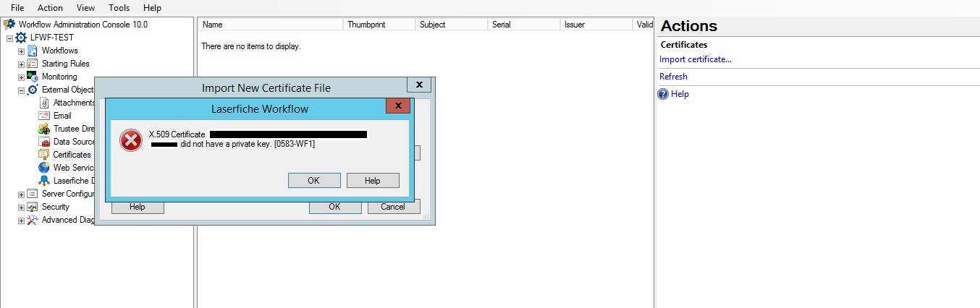980x308 pixels.
Task: Collapse the External Objects tree node
Action: coord(21,90)
